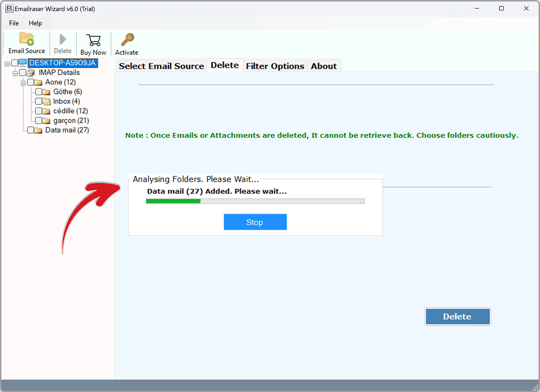Check the garçon (21) folder checkbox
This screenshot has height=392, width=540.
38,120
